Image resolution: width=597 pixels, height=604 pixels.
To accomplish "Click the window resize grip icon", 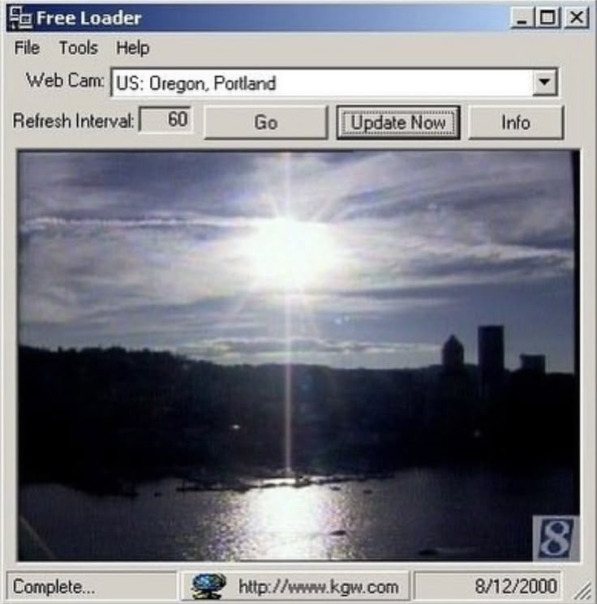I will [x=584, y=591].
